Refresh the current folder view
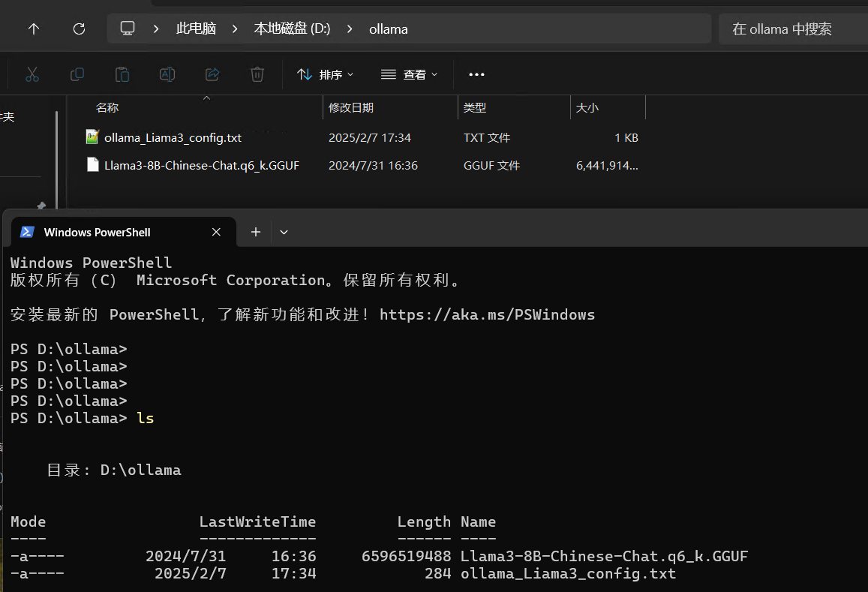Image resolution: width=868 pixels, height=592 pixels. 79,29
